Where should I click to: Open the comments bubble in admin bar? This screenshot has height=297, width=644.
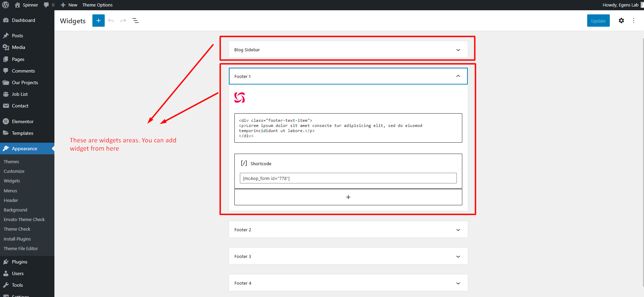coord(49,5)
